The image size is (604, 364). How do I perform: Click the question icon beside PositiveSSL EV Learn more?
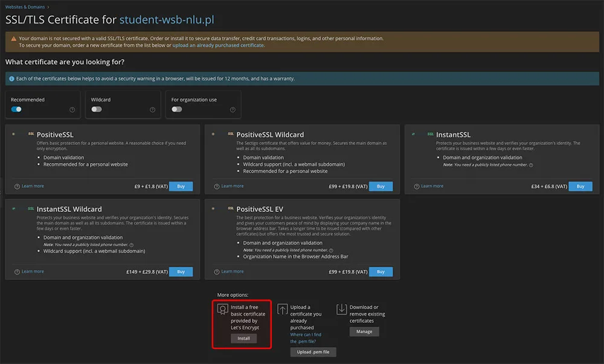coord(216,272)
